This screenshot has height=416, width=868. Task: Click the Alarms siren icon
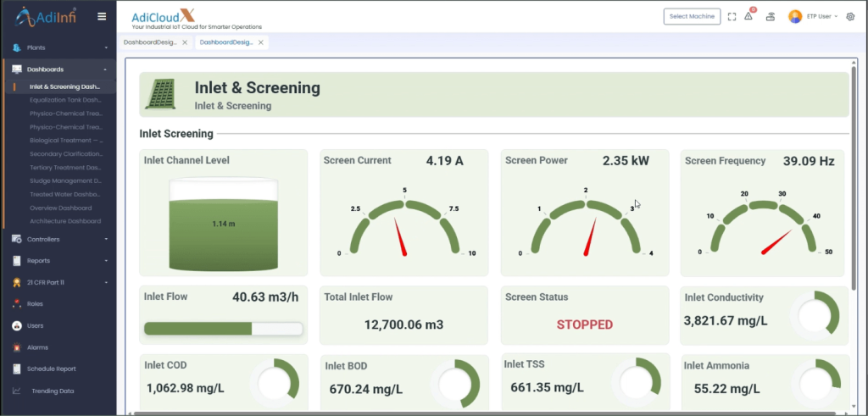[17, 347]
